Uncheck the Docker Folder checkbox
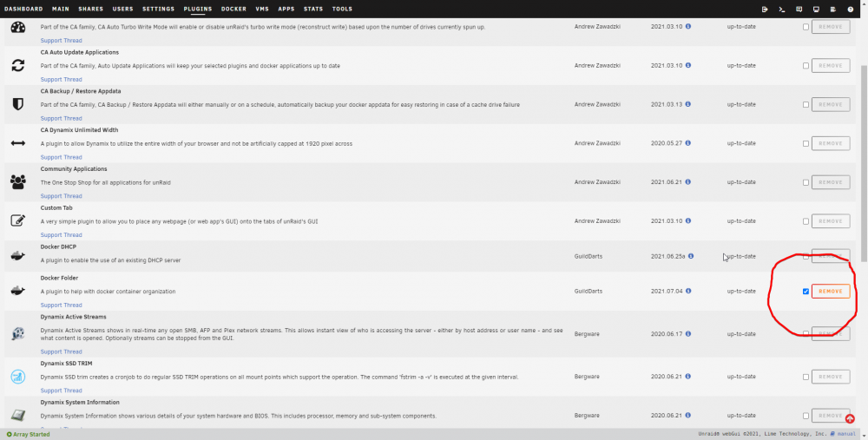This screenshot has width=868, height=440. pos(806,291)
